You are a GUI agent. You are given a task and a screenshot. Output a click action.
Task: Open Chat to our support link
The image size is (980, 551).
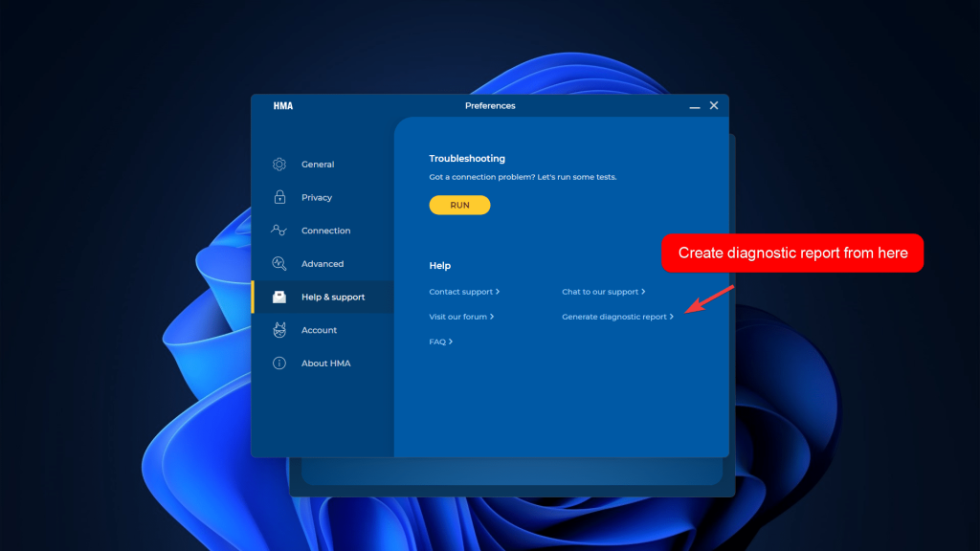(x=603, y=292)
